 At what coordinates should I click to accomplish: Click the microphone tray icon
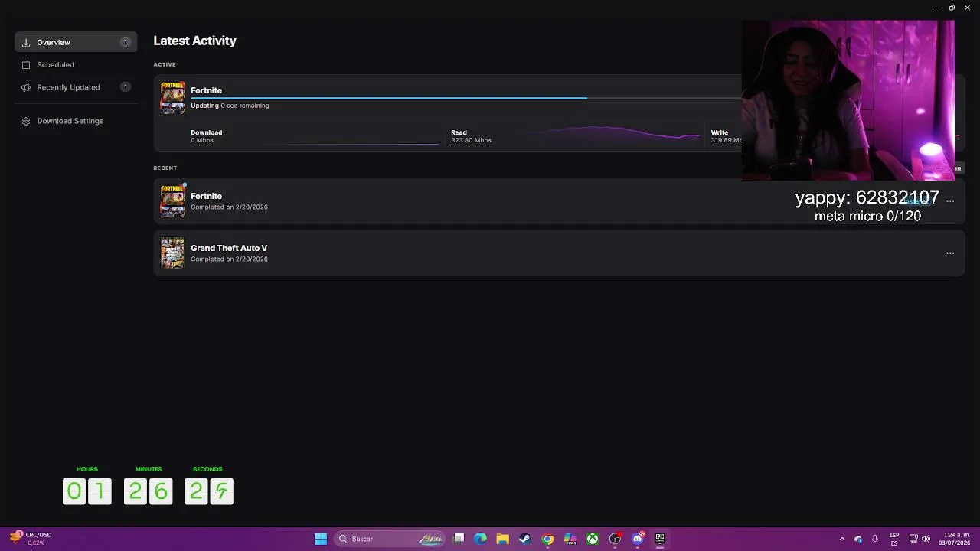874,539
